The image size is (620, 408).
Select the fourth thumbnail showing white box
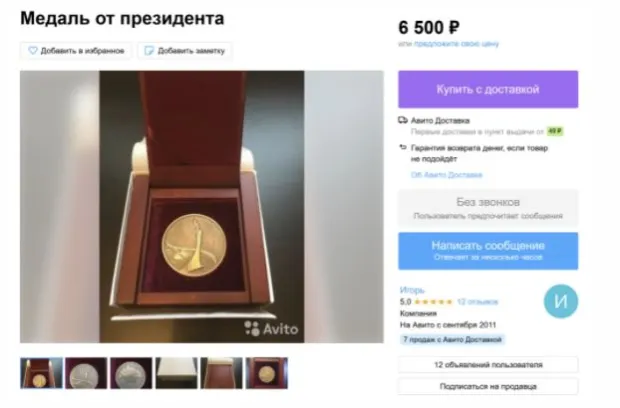176,373
